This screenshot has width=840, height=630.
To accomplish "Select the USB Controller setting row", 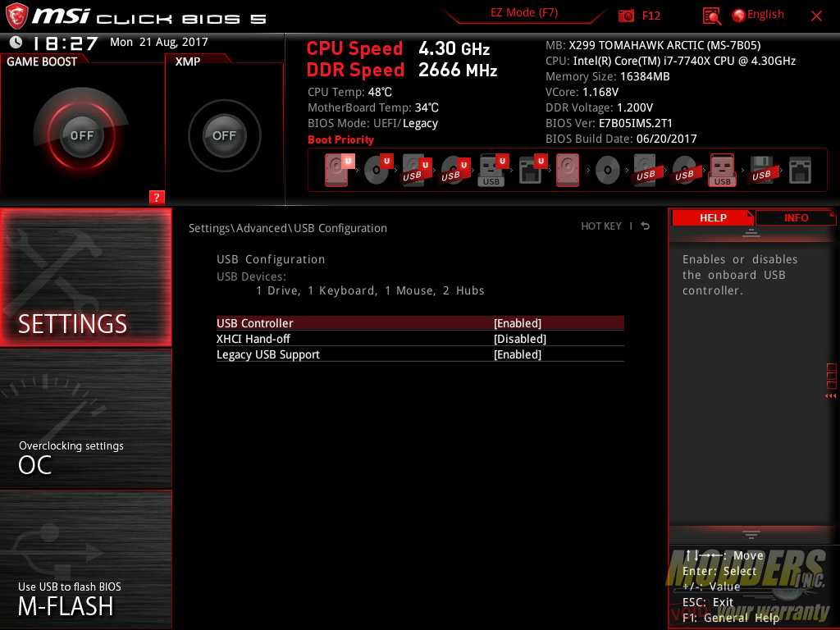I will (x=420, y=323).
